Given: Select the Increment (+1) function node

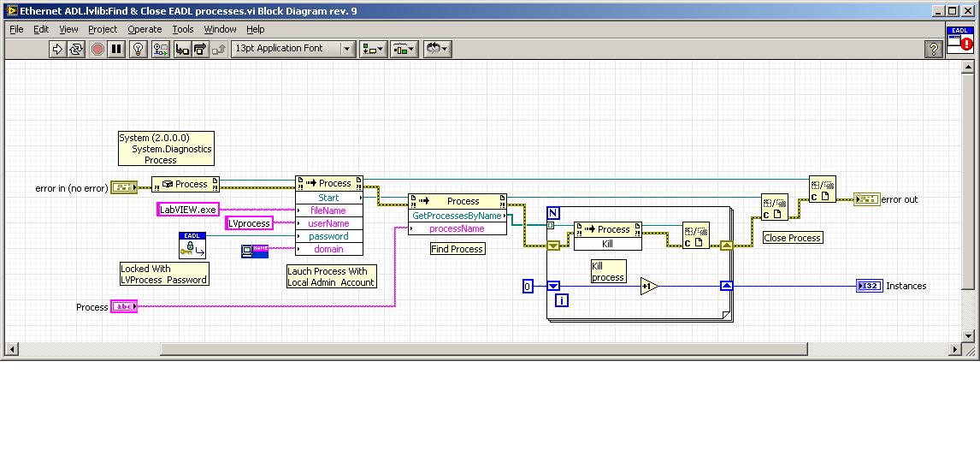Looking at the screenshot, I should (x=648, y=287).
